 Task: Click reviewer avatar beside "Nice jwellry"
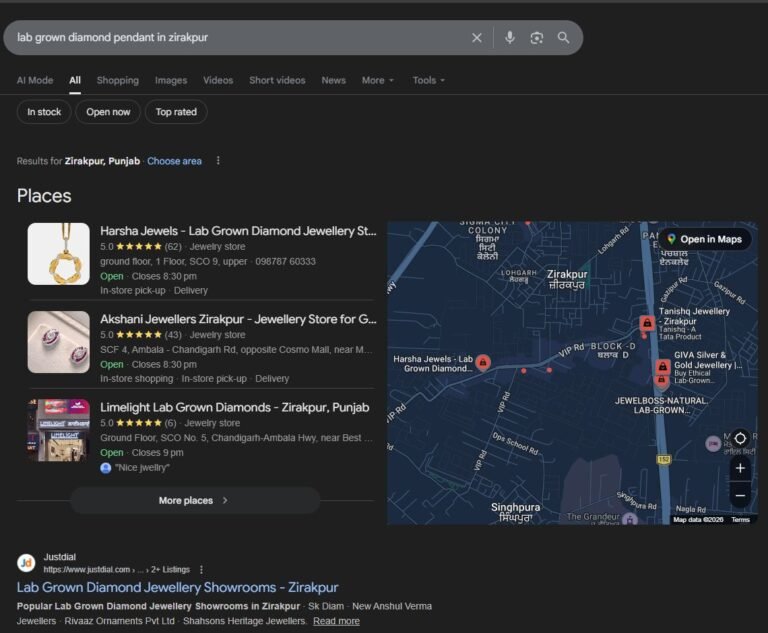click(105, 468)
